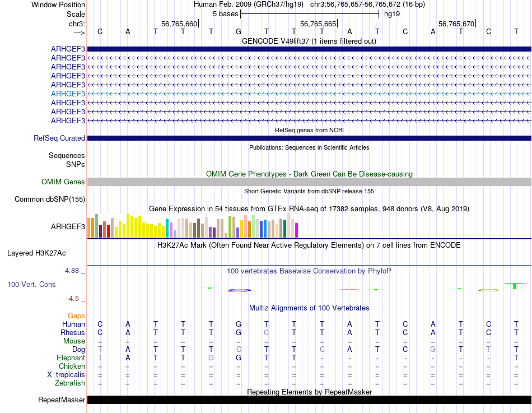The width and height of the screenshot is (532, 413).
Task: Click the olive-yellow oval mark in PhyloP track
Action: coord(488,290)
